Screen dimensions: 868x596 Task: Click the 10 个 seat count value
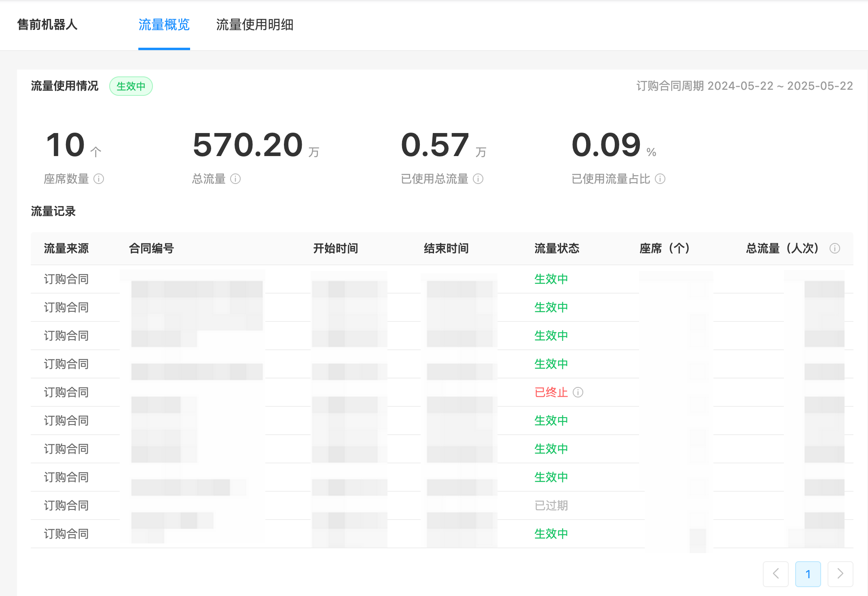[x=74, y=145]
